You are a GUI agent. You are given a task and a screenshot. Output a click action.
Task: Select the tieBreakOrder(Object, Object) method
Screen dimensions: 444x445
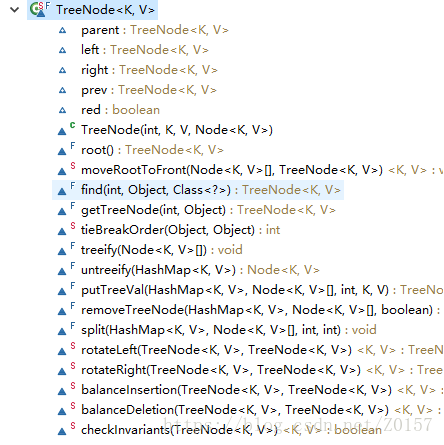tap(180, 230)
